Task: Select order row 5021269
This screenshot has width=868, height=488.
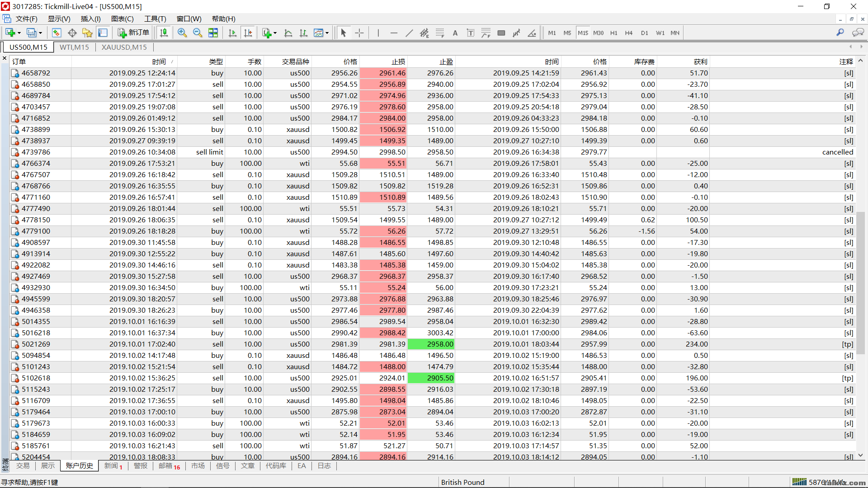Action: pos(432,344)
